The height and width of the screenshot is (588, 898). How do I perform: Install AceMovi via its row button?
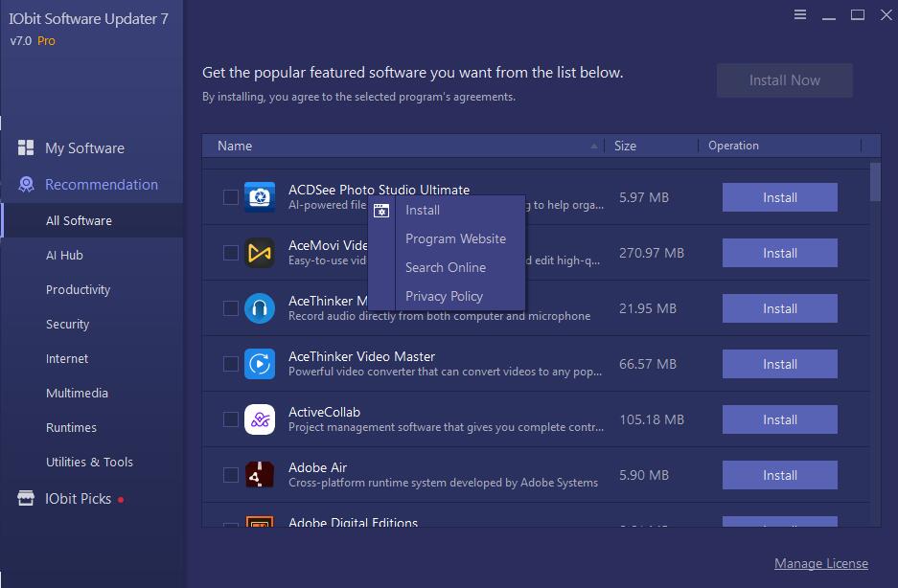pos(779,253)
